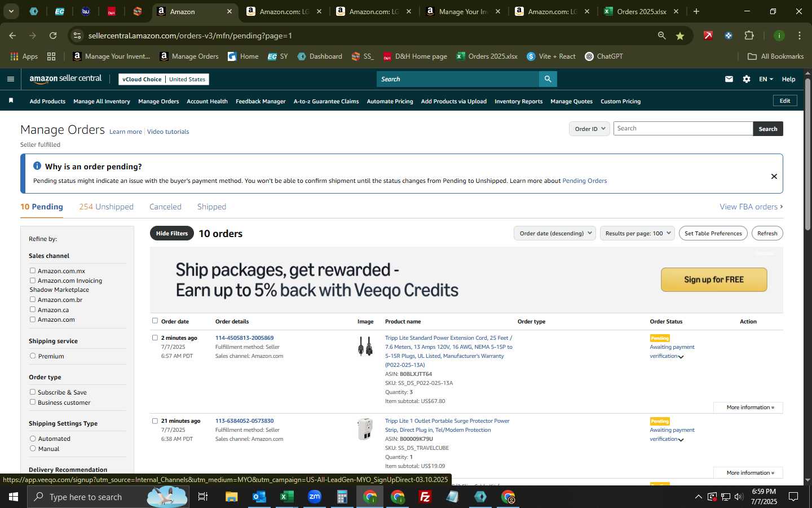Viewport: 812px width, 508px height.
Task: Open Outlook from the taskbar
Action: point(259,497)
